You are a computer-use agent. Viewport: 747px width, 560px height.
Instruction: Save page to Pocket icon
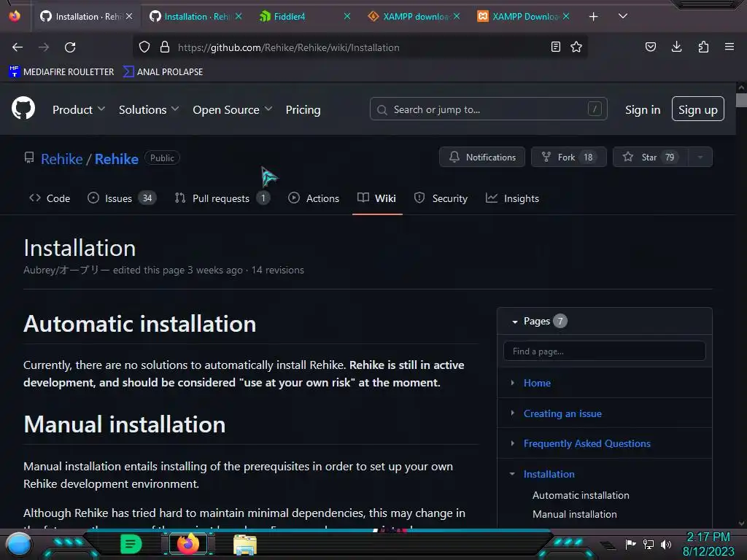(650, 47)
